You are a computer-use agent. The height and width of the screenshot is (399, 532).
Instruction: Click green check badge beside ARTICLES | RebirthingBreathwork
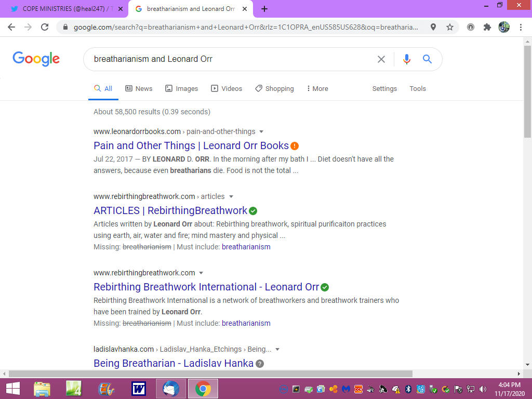click(x=253, y=211)
